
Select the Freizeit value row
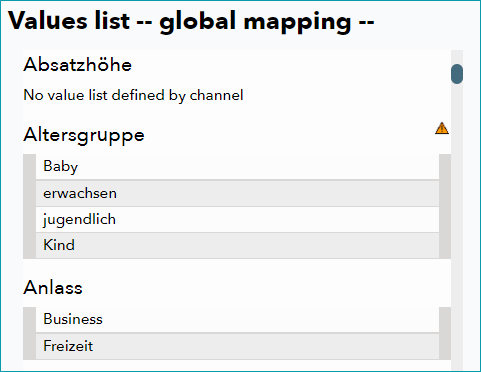[237, 346]
